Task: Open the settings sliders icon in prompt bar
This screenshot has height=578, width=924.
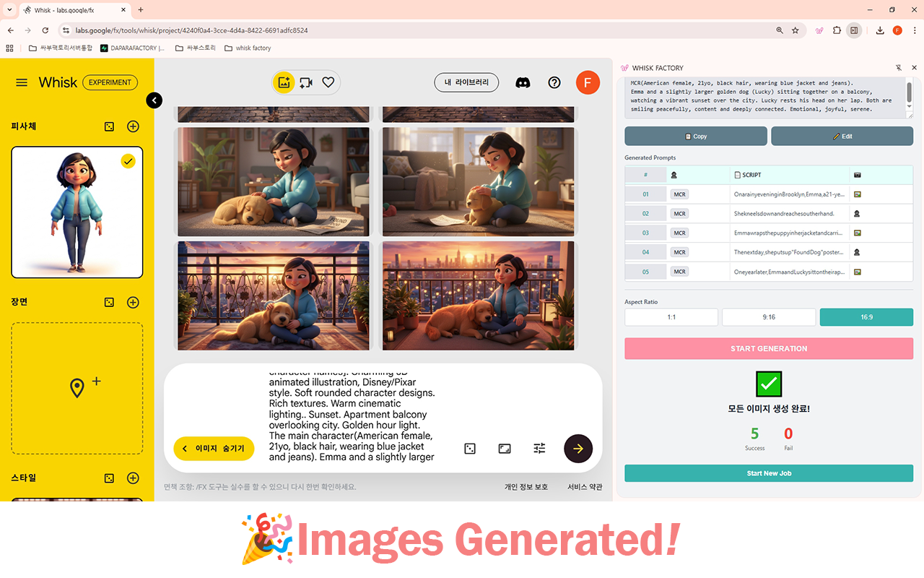Action: pos(539,448)
